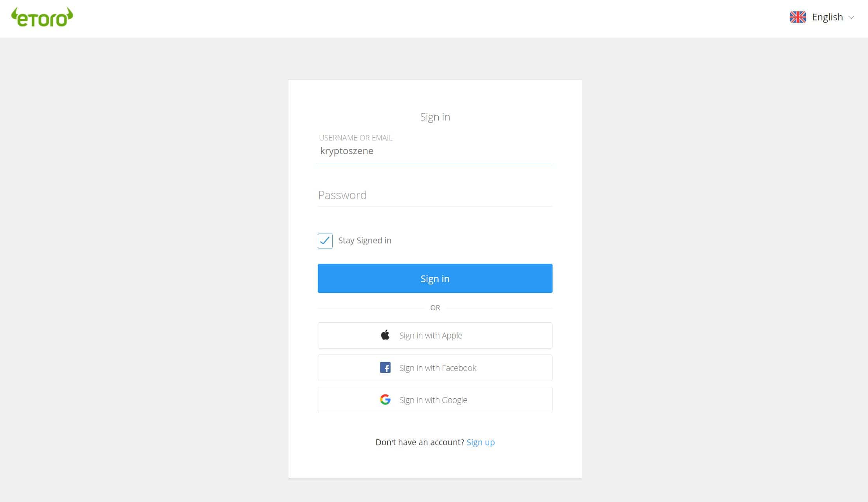Image resolution: width=868 pixels, height=502 pixels.
Task: Open the Sign up link
Action: 481,442
